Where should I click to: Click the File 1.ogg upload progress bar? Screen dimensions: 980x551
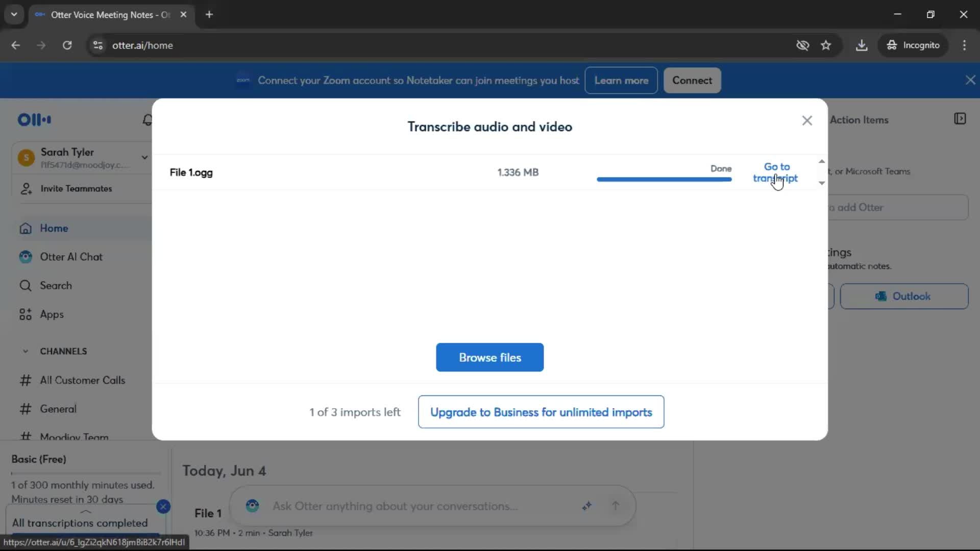pyautogui.click(x=664, y=179)
